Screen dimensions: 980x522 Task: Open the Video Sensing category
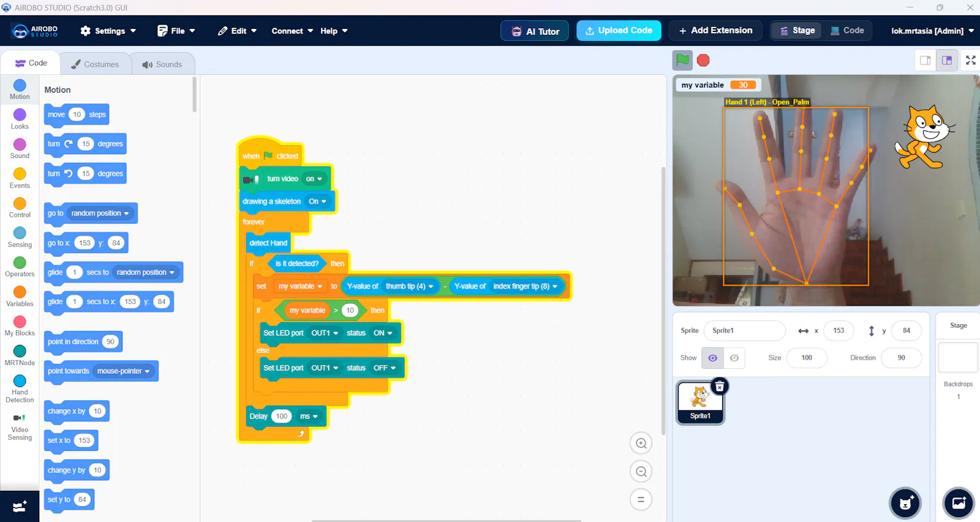point(20,426)
